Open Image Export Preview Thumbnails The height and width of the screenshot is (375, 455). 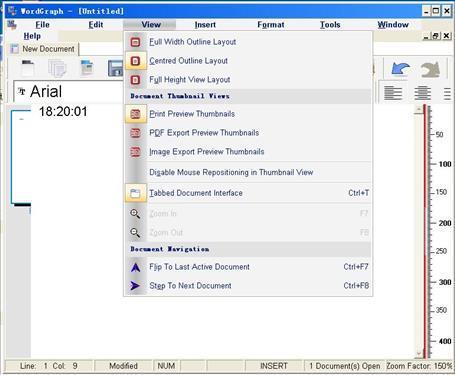coord(248,152)
